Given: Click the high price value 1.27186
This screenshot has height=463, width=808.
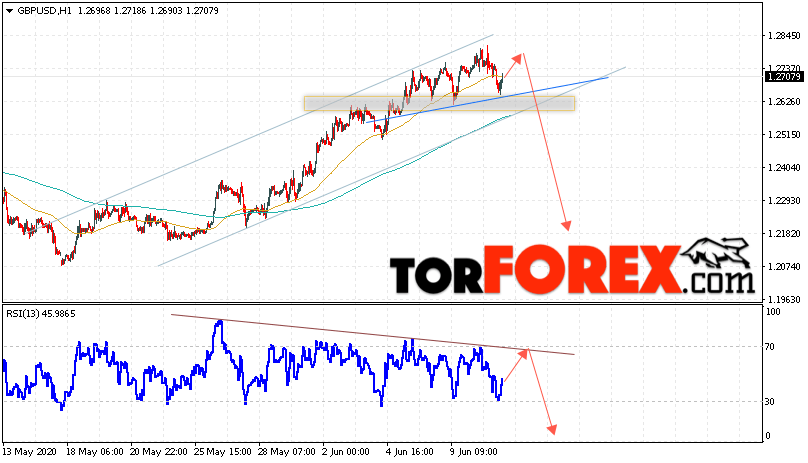Looking at the screenshot, I should click(x=130, y=11).
